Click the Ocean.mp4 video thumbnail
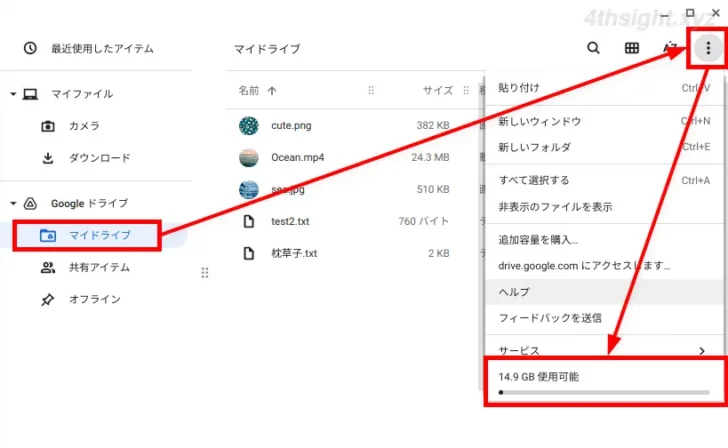The image size is (728, 448). 249,157
